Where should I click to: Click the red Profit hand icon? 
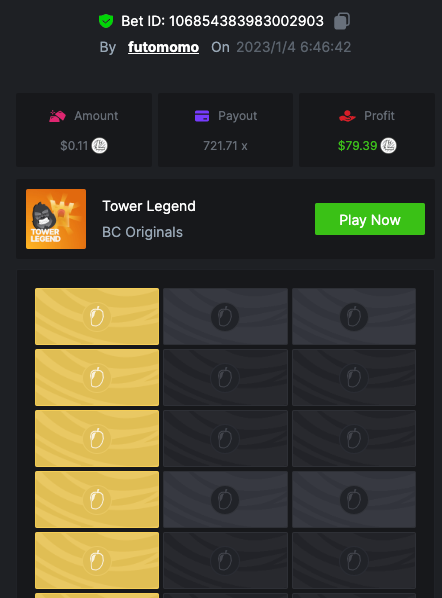click(x=347, y=116)
